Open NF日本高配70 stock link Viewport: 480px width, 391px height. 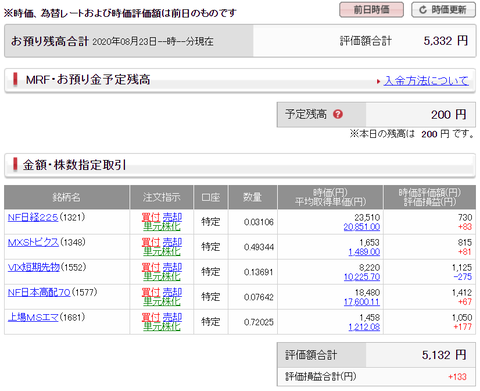39,292
